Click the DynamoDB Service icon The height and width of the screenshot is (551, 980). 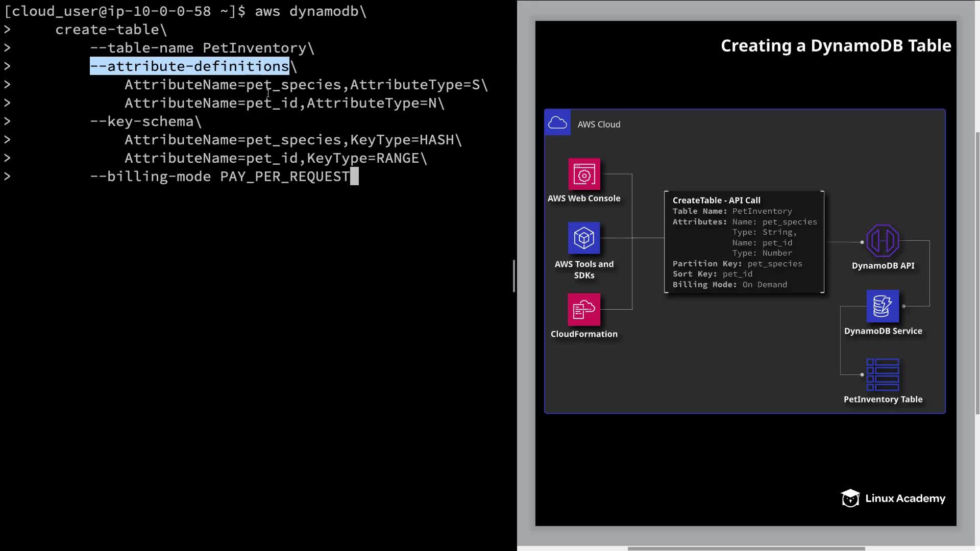[x=883, y=306]
